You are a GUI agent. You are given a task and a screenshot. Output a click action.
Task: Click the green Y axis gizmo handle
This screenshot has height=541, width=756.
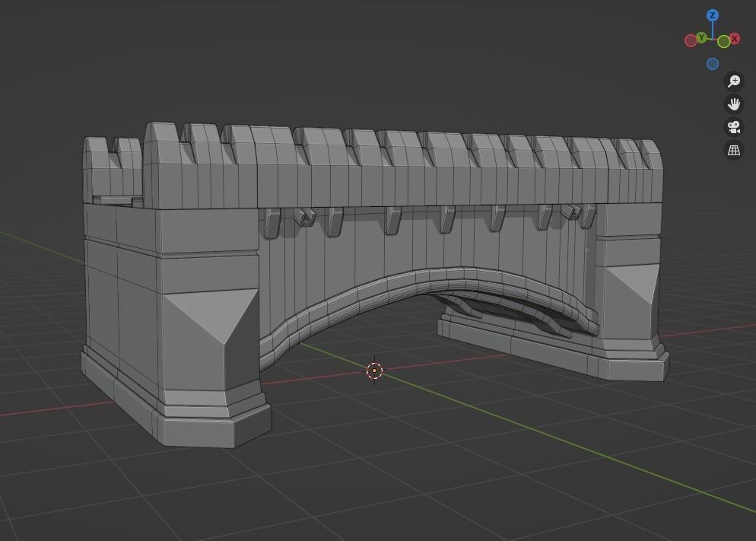701,37
